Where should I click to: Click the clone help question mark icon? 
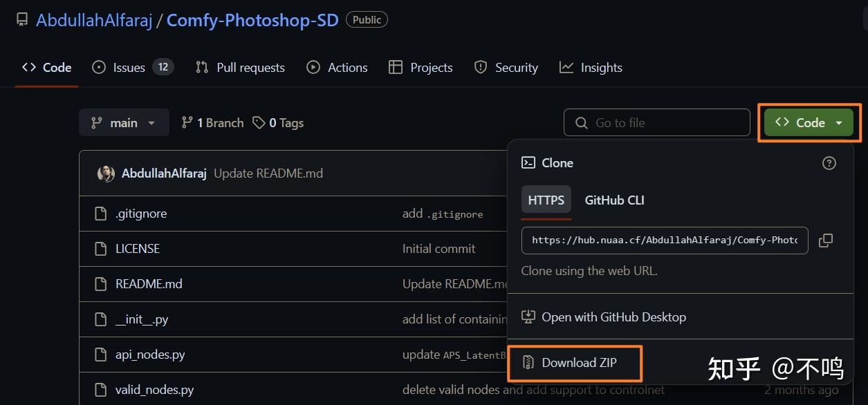click(829, 163)
